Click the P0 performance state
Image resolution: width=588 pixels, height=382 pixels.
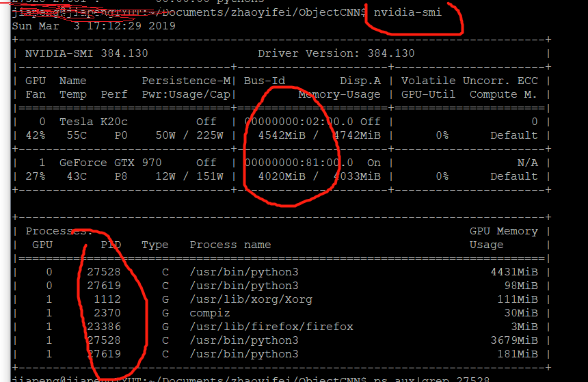121,135
